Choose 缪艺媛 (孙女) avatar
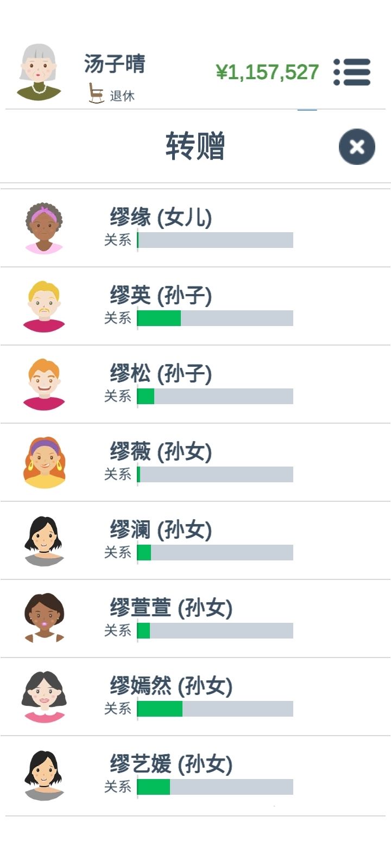 (44, 775)
